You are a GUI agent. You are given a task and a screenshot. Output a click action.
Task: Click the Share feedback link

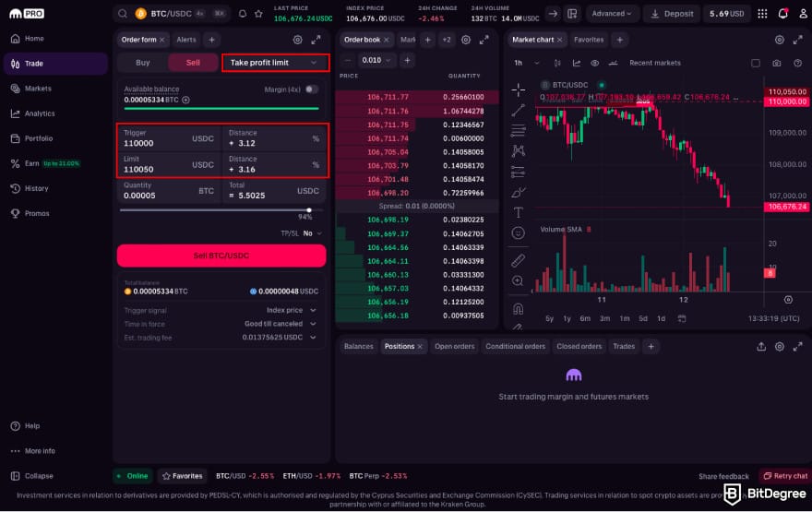click(x=723, y=476)
